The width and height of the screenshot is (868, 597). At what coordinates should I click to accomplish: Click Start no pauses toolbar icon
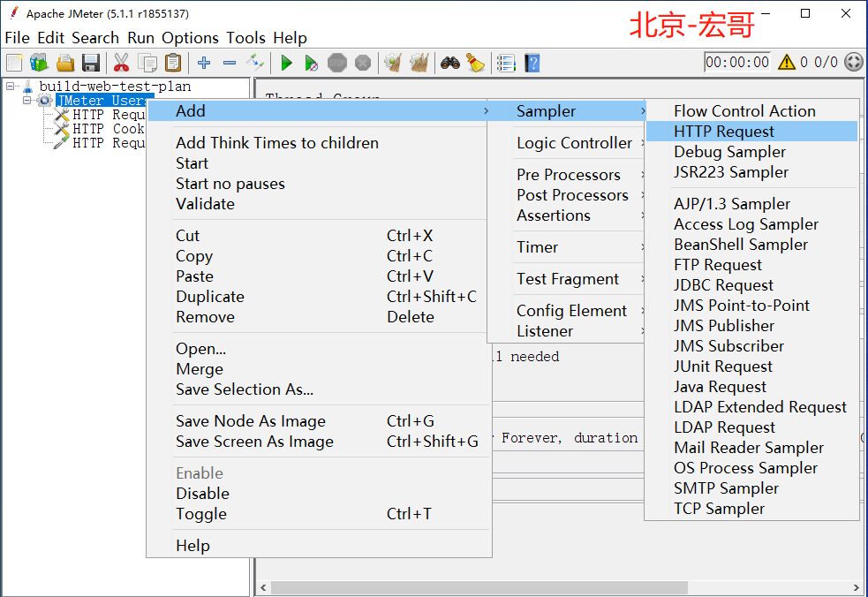click(311, 63)
